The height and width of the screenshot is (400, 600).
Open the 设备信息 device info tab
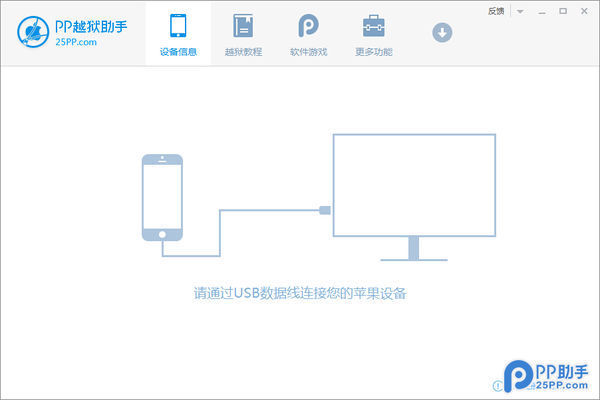pos(178,34)
